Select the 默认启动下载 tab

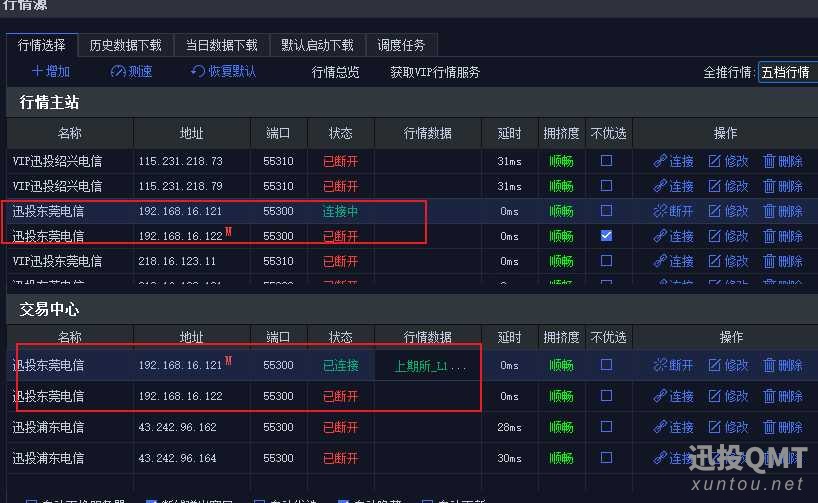click(x=317, y=45)
